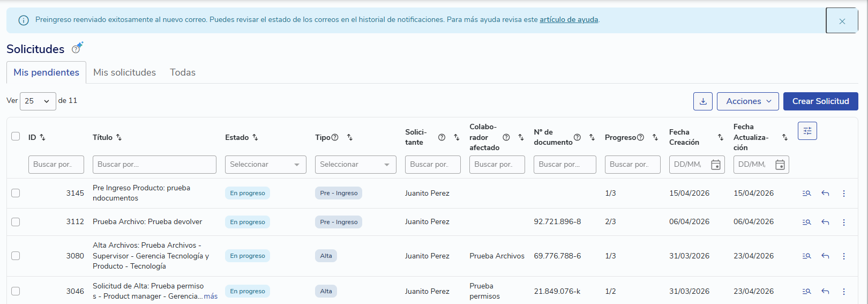
Task: Change rows per page from 25
Action: pos(38,101)
